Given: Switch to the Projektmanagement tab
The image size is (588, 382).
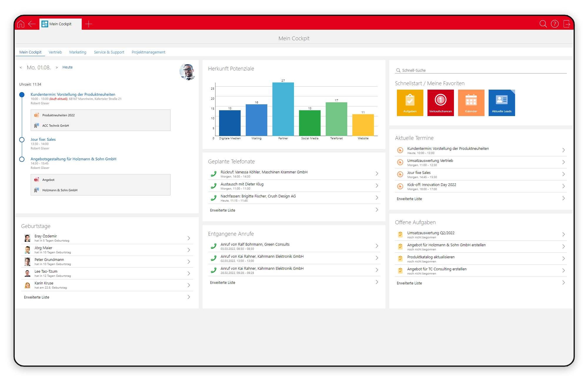Looking at the screenshot, I should coord(148,52).
